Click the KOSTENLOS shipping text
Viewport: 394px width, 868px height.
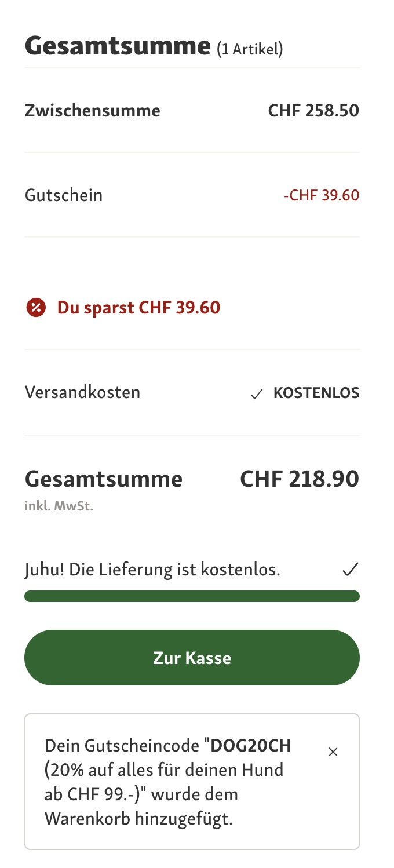(316, 393)
